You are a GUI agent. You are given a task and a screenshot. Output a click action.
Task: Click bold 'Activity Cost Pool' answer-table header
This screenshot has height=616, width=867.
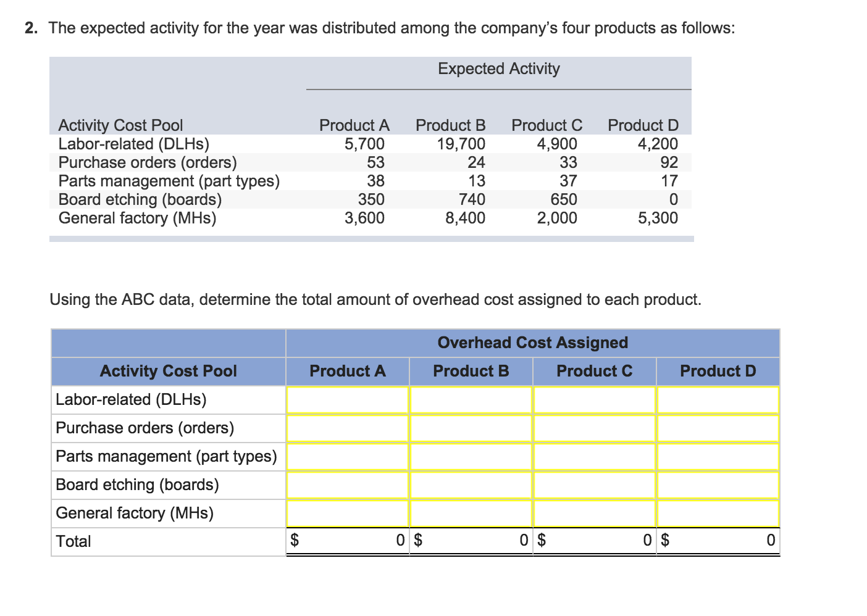168,371
